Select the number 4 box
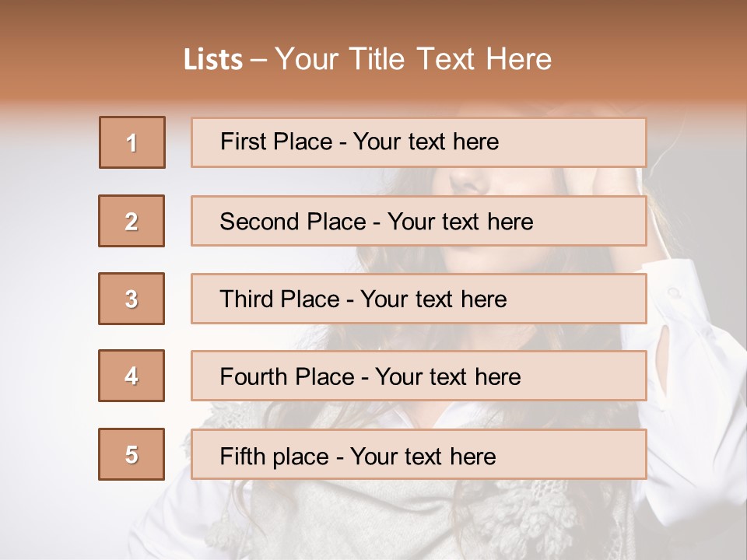 pos(132,376)
